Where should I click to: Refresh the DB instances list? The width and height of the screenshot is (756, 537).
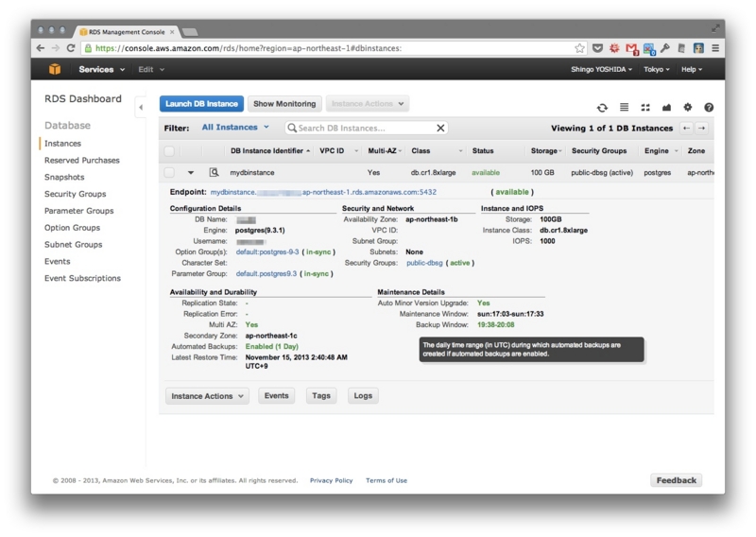pyautogui.click(x=602, y=108)
